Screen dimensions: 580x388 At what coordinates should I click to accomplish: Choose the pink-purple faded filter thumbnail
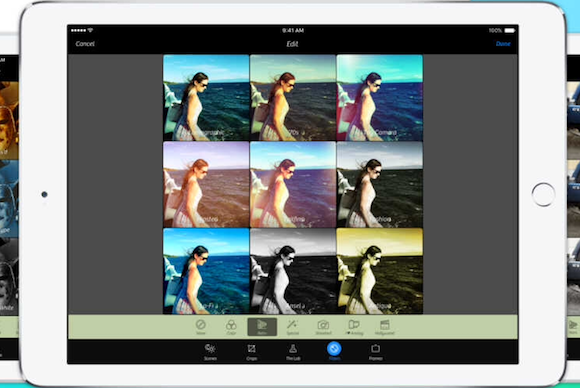coord(206,185)
